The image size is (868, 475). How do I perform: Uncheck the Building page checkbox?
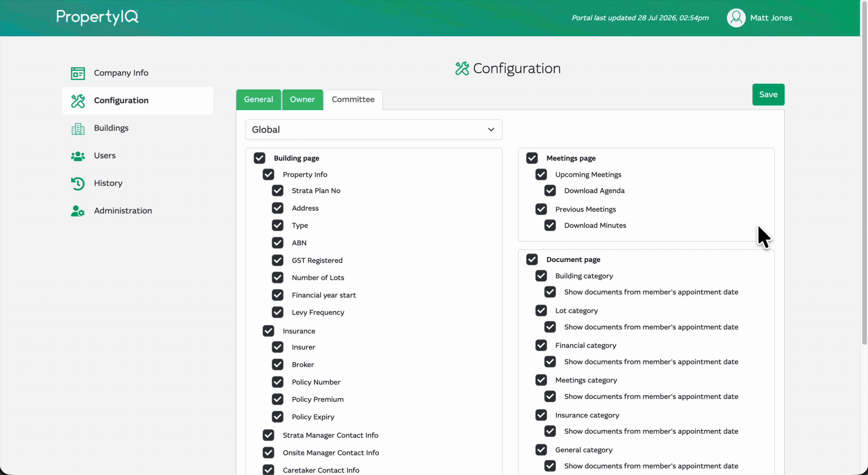[260, 158]
